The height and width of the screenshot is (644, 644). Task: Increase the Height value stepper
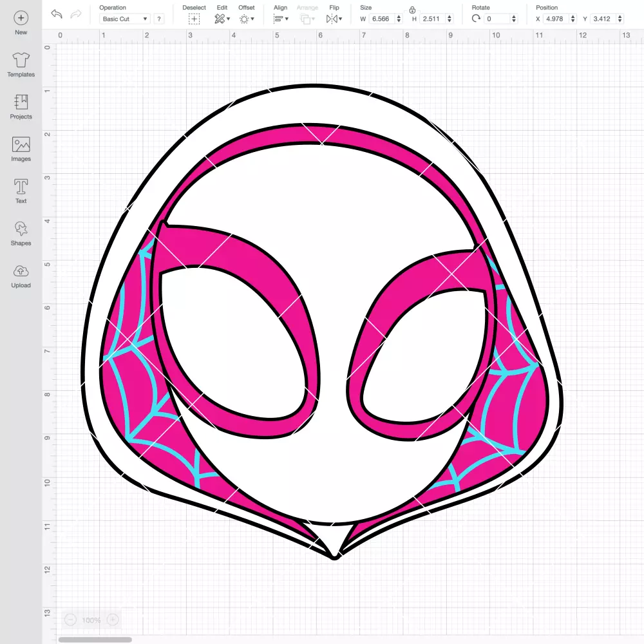tap(450, 17)
